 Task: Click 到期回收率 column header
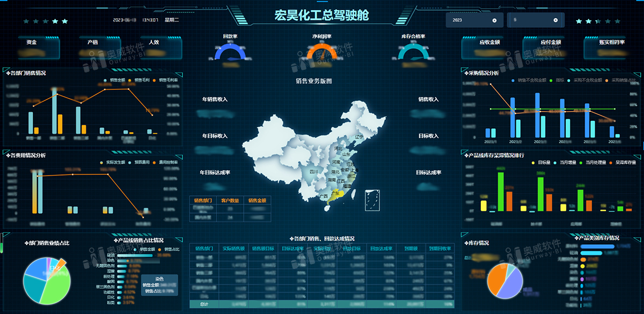pos(440,249)
